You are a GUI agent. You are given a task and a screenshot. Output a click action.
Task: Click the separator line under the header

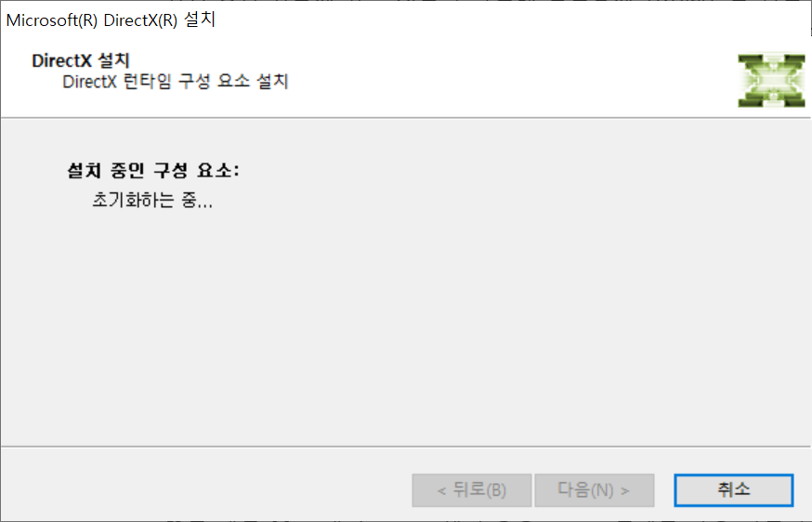coord(406,118)
